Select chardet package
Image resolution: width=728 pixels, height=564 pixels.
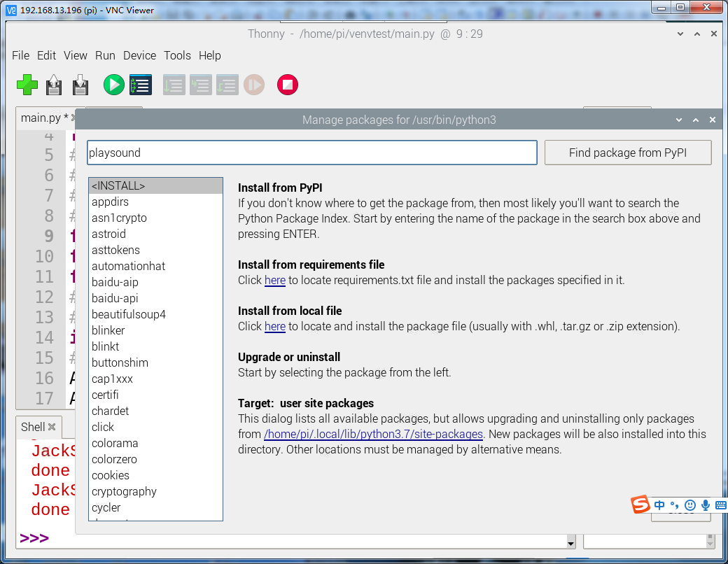click(155, 411)
